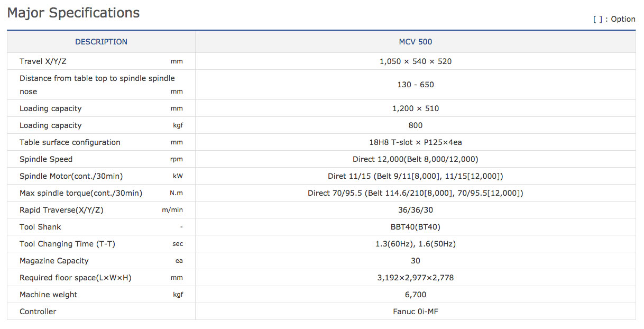Click the 3,192×2,977×2,778 floor space value
This screenshot has height=329, width=644.
click(415, 278)
